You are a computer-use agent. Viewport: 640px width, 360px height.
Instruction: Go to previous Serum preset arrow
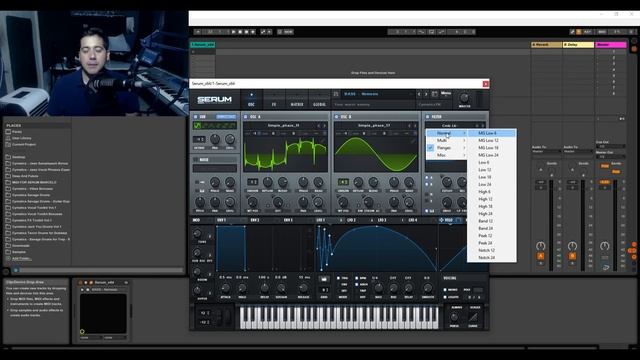click(419, 94)
